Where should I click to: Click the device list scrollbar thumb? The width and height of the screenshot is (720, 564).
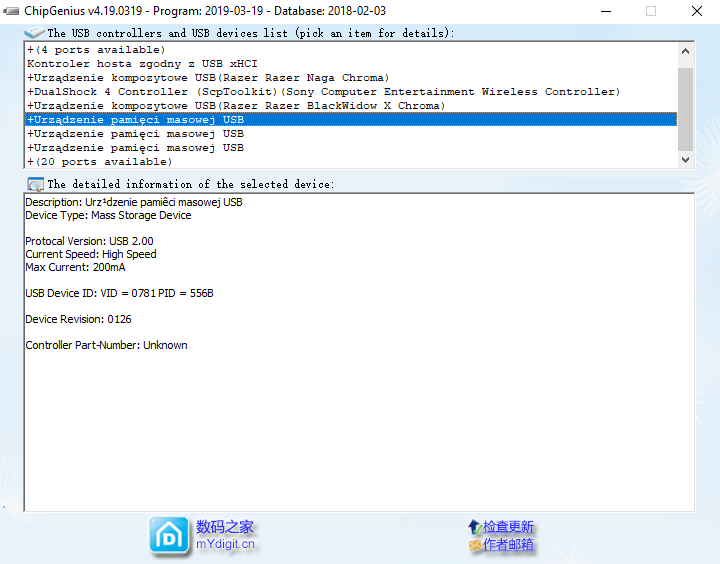pyautogui.click(x=686, y=109)
